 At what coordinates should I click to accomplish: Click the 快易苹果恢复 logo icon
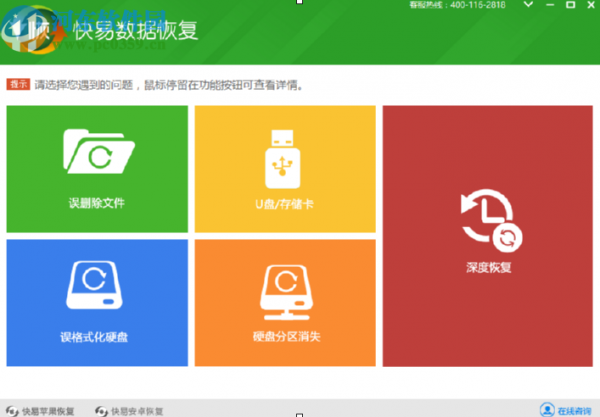click(12, 411)
